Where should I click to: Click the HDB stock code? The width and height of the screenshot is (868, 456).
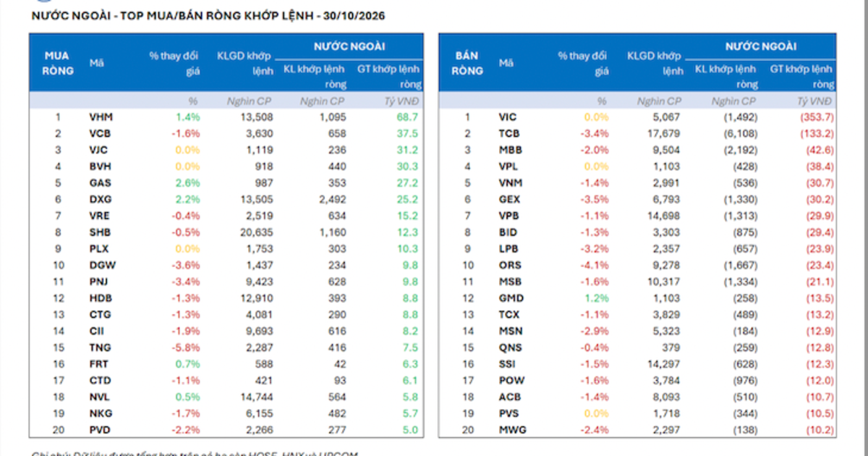[x=101, y=297]
